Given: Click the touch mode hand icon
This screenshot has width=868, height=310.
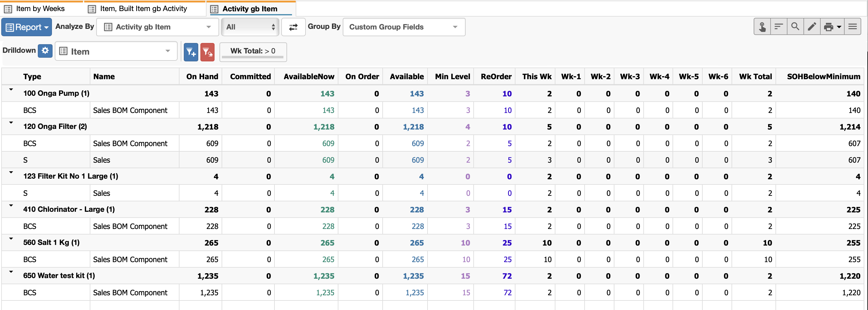Looking at the screenshot, I should pos(762,27).
